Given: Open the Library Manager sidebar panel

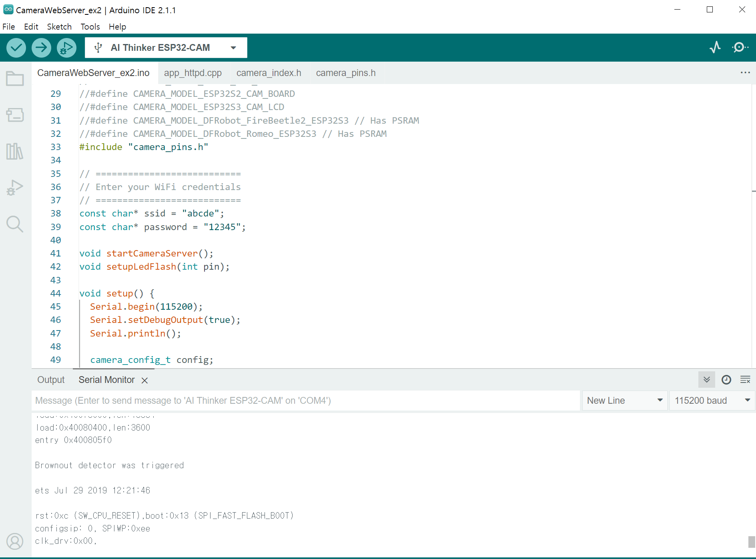Looking at the screenshot, I should tap(15, 151).
